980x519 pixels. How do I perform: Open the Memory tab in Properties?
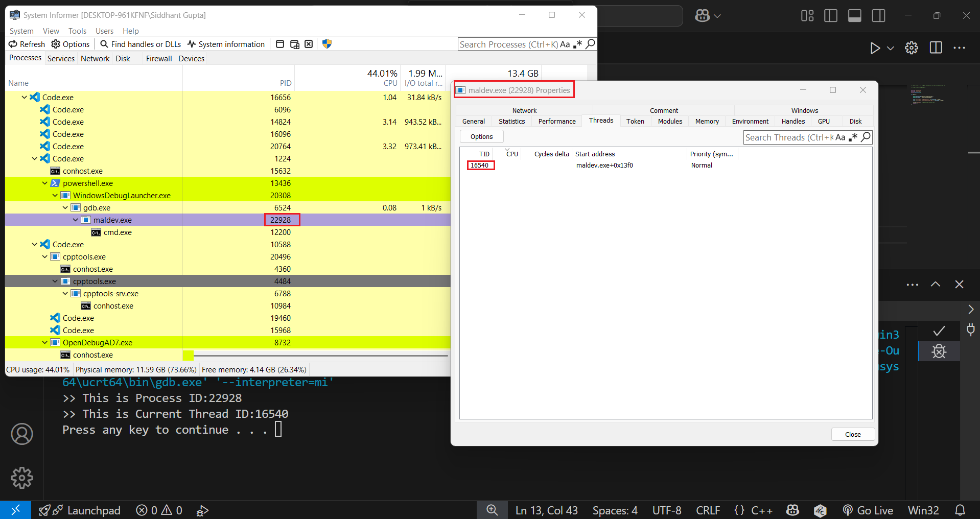click(x=707, y=122)
